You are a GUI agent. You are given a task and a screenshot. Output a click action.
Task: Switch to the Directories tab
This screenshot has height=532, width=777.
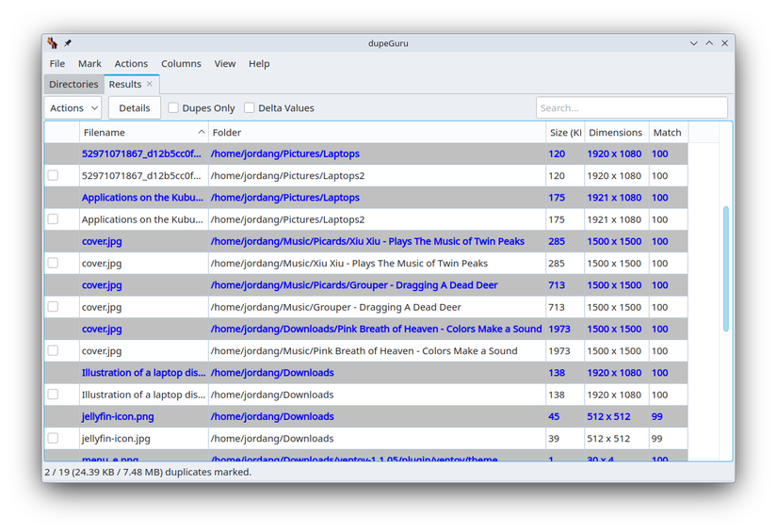click(73, 84)
